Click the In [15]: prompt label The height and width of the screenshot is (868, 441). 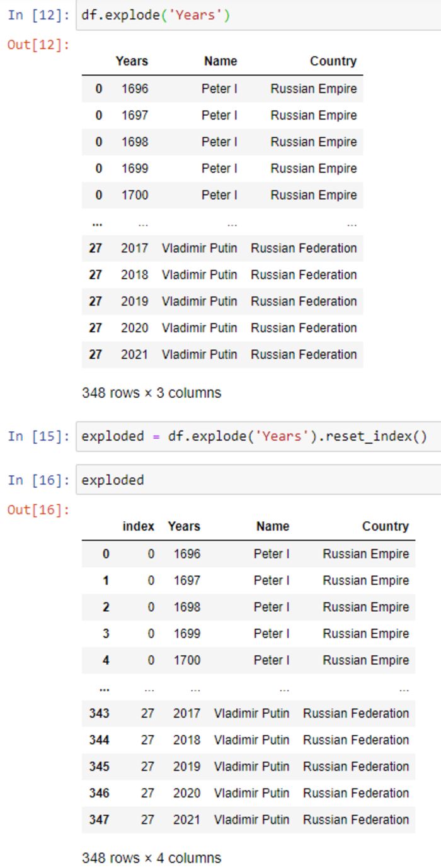tap(39, 436)
